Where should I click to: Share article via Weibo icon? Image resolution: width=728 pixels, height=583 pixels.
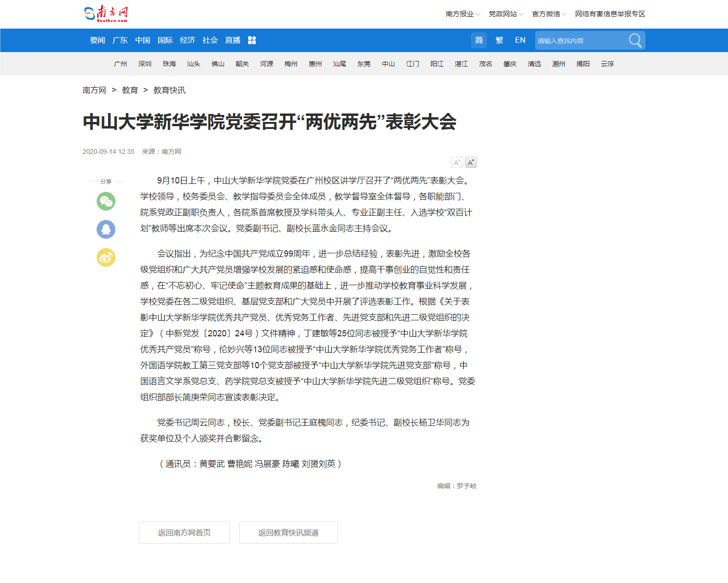coord(106,257)
